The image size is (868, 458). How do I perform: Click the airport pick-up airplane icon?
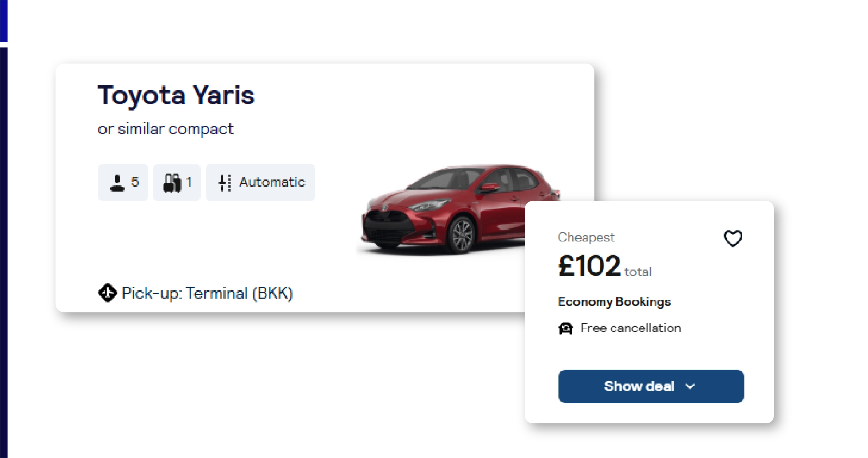tap(108, 293)
